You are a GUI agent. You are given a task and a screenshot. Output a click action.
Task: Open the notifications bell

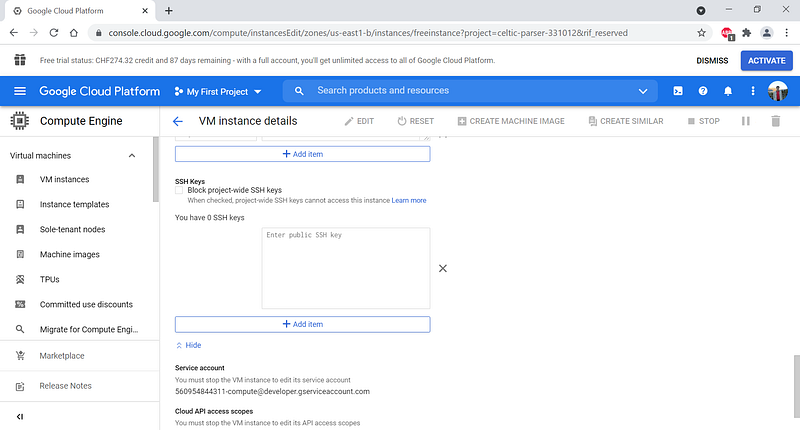pos(728,91)
